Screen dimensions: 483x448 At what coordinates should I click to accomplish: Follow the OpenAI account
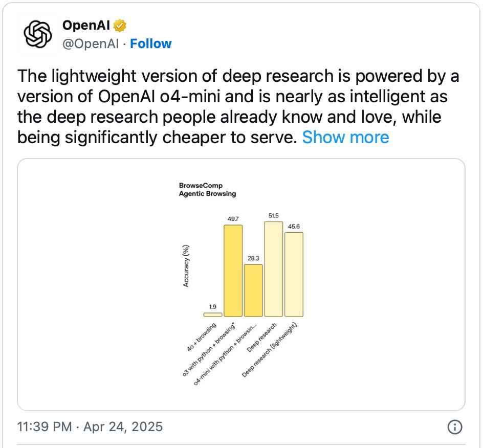tap(150, 44)
